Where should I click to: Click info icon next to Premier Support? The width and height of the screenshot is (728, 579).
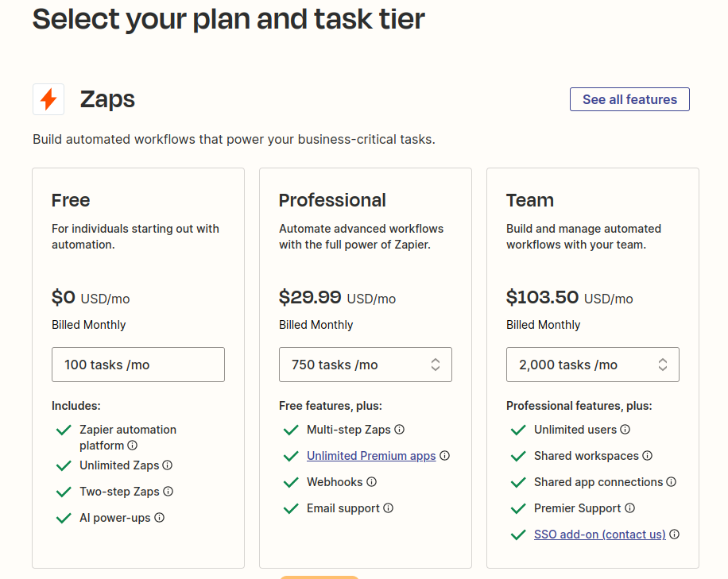point(630,508)
